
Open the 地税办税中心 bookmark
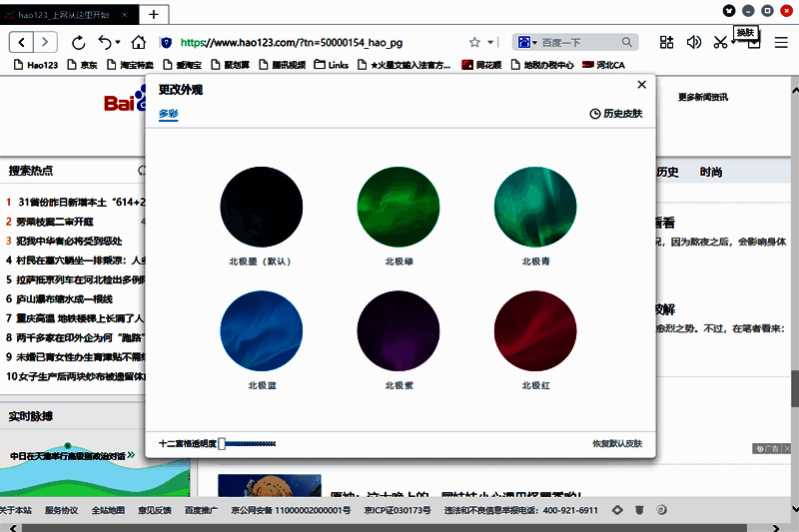(542, 65)
